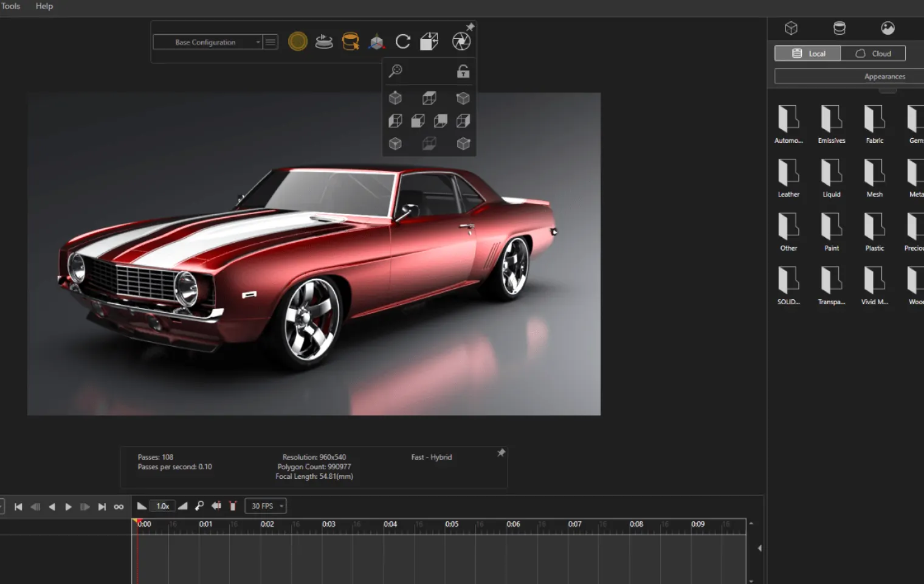Viewport: 924px width, 584px height.
Task: Toggle the infinity loop playback button
Action: (119, 506)
